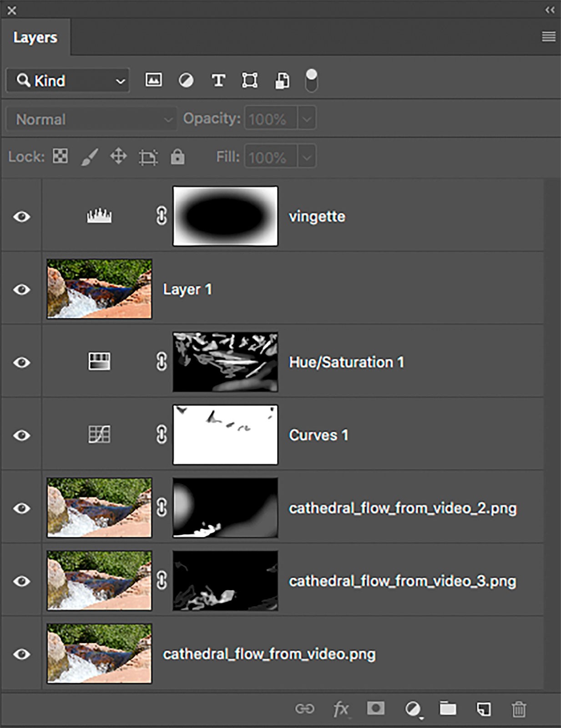Screen dimensions: 561x728
Task: Select the vingette layer mask thumbnail
Action: [225, 216]
